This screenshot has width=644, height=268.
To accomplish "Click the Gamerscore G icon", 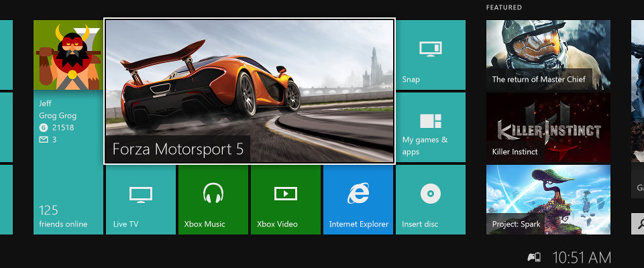I will tap(44, 128).
